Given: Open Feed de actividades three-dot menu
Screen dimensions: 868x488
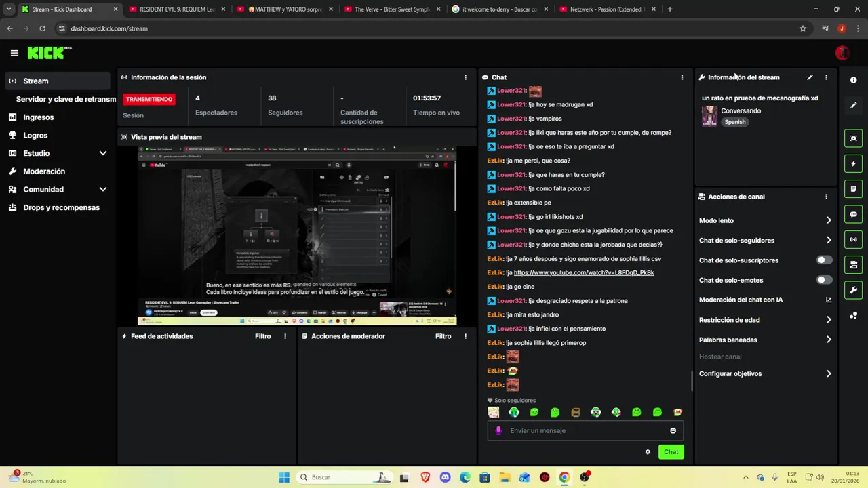Looking at the screenshot, I should [285, 336].
